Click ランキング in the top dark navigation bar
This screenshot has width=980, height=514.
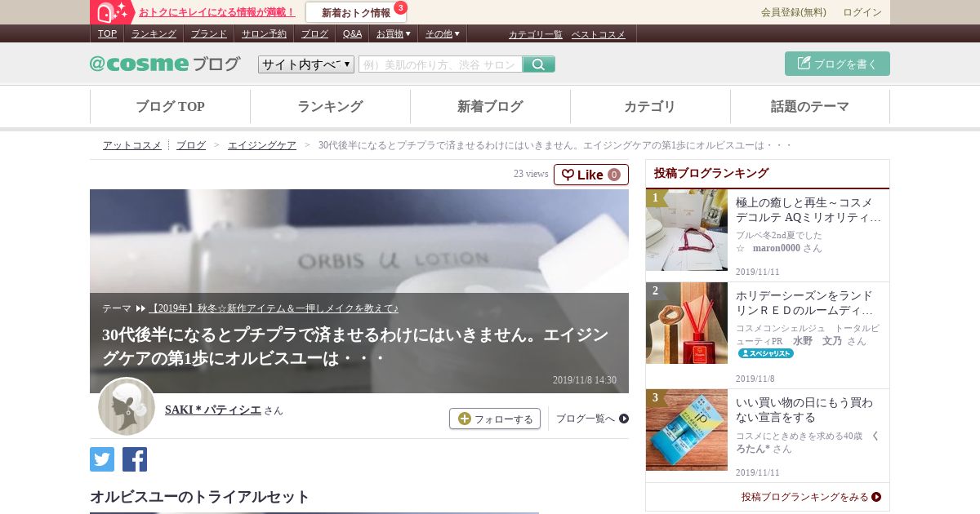click(154, 33)
